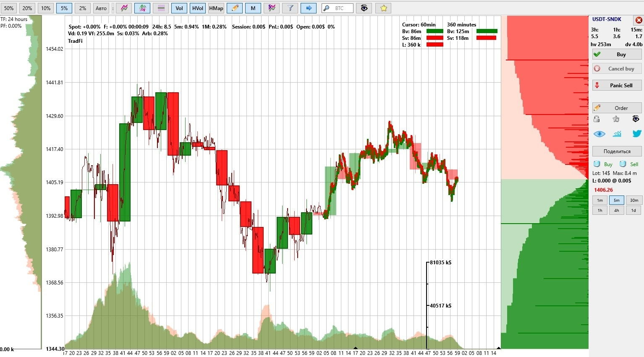Click the Panic Sell button
The height and width of the screenshot is (357, 644).
(617, 86)
